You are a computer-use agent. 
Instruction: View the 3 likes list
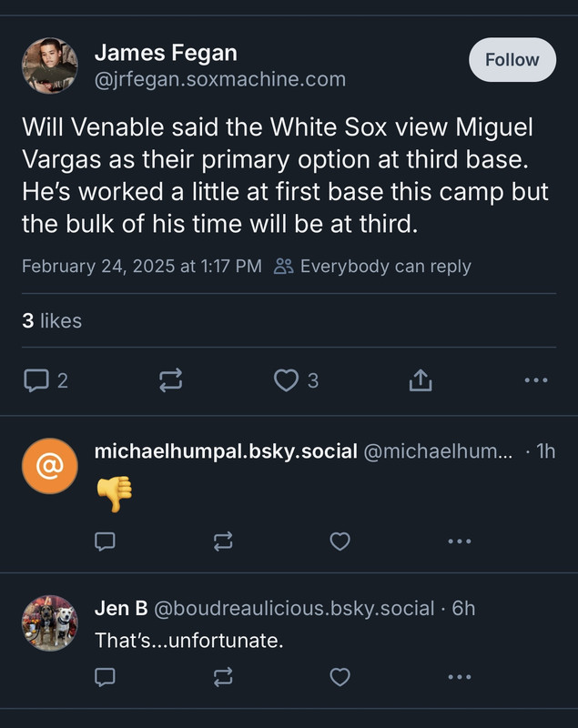coord(52,320)
